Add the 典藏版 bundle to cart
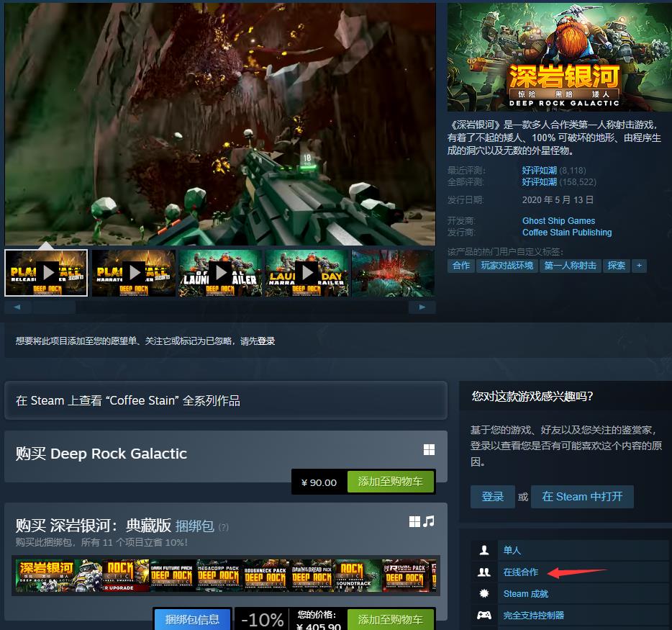The image size is (672, 630). (391, 619)
